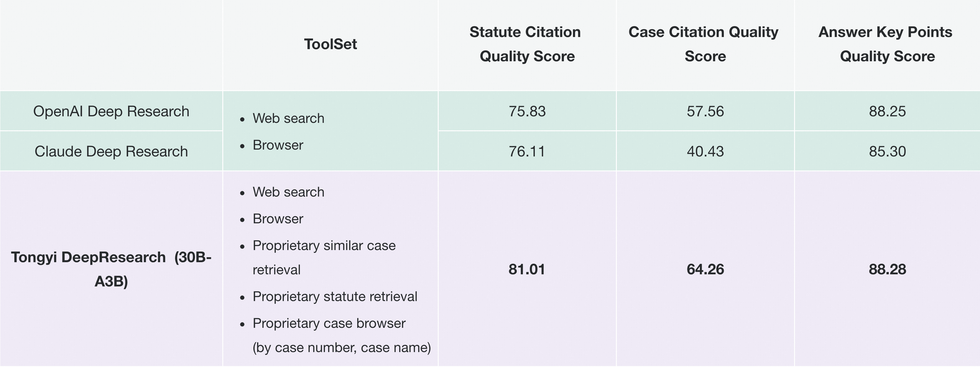Select the bold 81.01 score
Image resolution: width=980 pixels, height=367 pixels.
click(527, 269)
